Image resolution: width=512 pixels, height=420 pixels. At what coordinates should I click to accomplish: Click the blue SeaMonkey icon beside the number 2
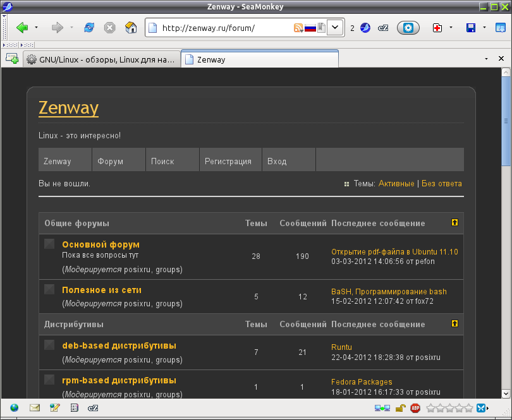point(365,28)
